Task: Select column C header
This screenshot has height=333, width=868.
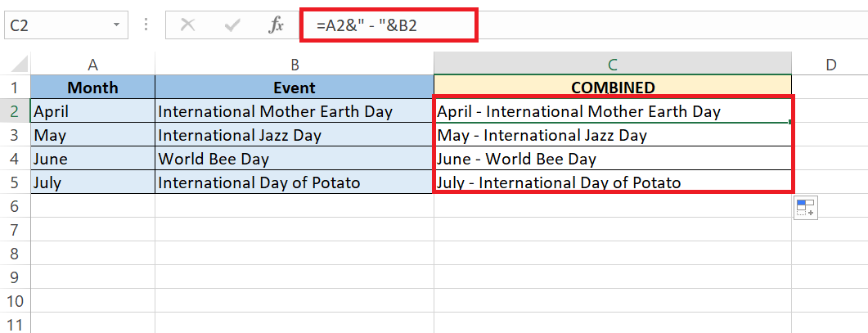Action: point(612,65)
